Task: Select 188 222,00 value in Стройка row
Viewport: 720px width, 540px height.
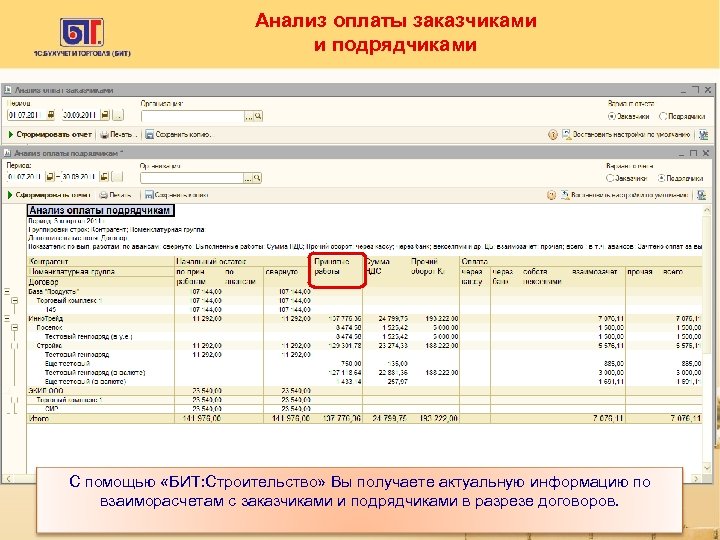Action: (x=441, y=345)
